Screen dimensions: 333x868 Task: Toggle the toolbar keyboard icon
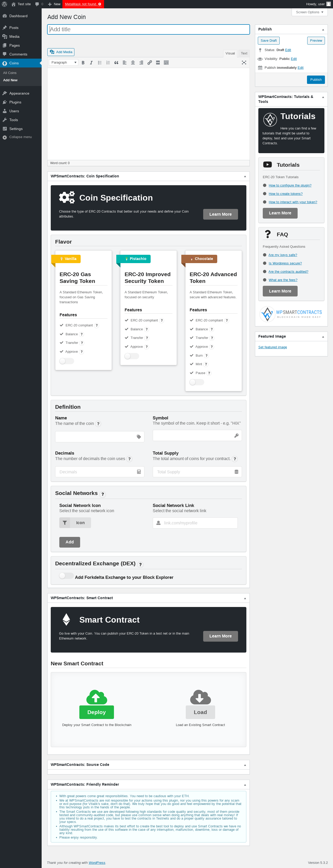tap(166, 63)
